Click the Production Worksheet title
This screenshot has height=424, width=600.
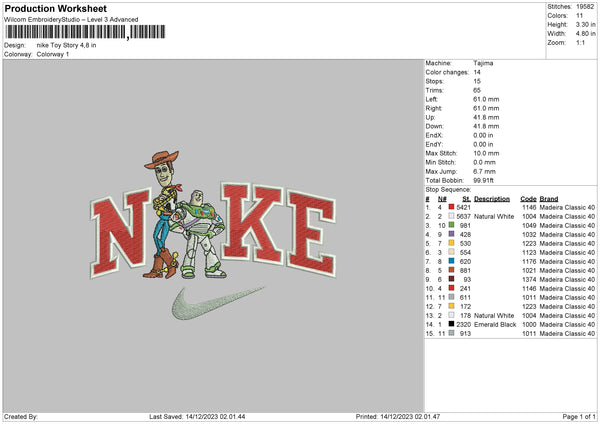coord(56,8)
